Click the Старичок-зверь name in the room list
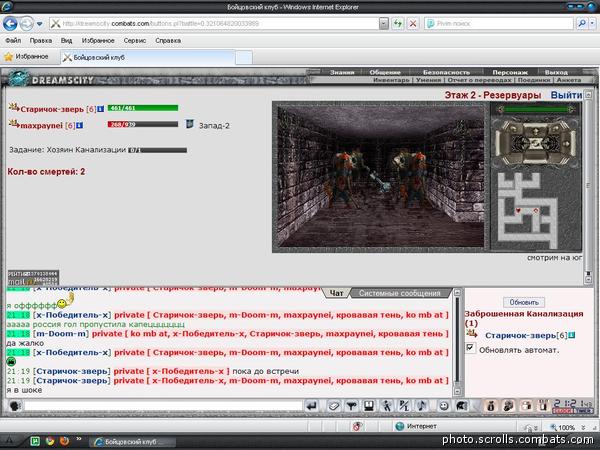 click(x=520, y=335)
